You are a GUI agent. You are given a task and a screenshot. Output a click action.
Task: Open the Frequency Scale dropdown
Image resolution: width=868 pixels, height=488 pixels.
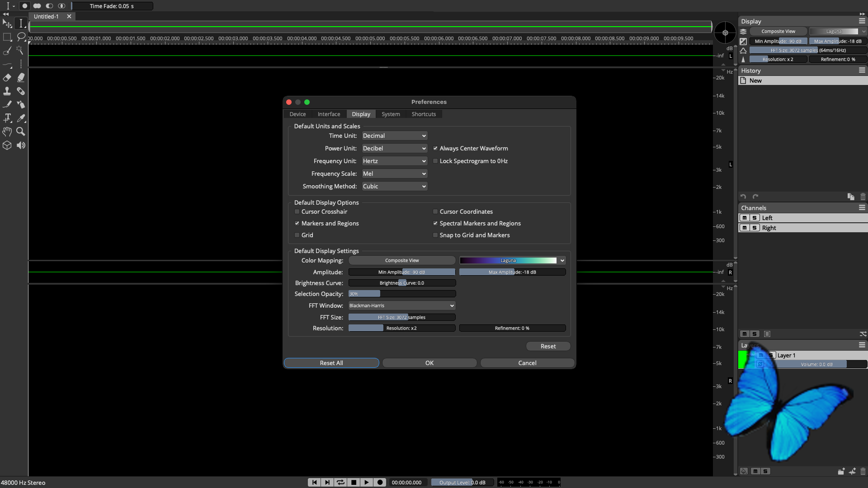coord(395,174)
